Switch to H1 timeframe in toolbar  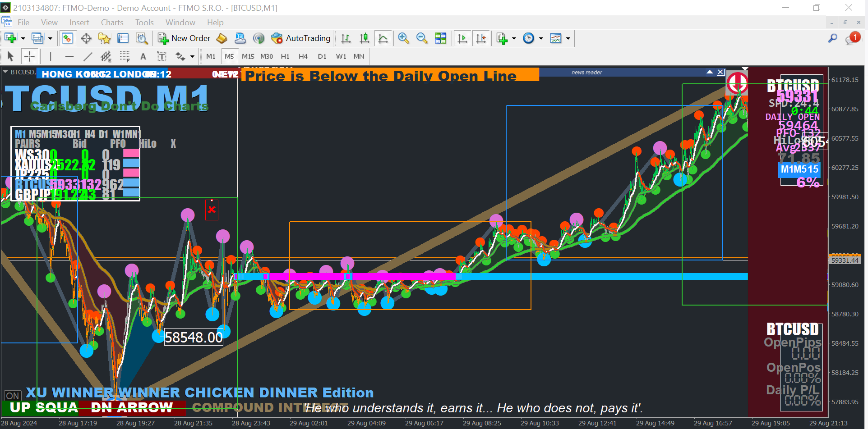(285, 56)
